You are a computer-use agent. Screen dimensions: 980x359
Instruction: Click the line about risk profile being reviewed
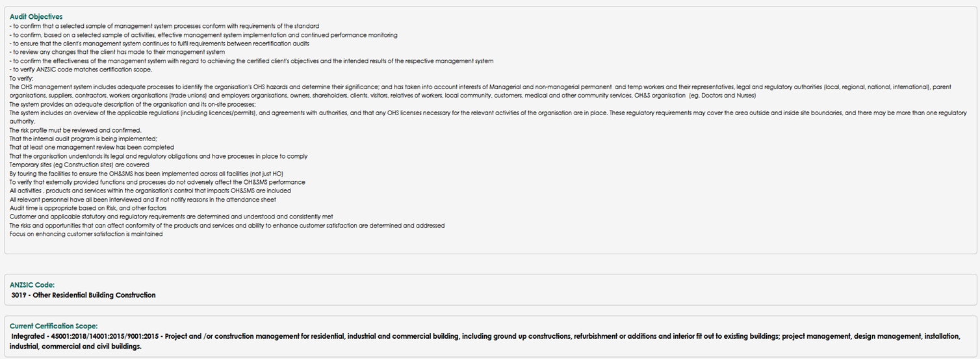pyautogui.click(x=66, y=130)
